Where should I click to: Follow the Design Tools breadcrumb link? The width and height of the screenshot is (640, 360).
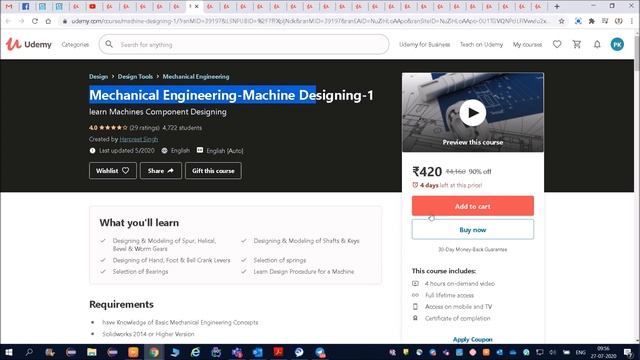[x=135, y=76]
